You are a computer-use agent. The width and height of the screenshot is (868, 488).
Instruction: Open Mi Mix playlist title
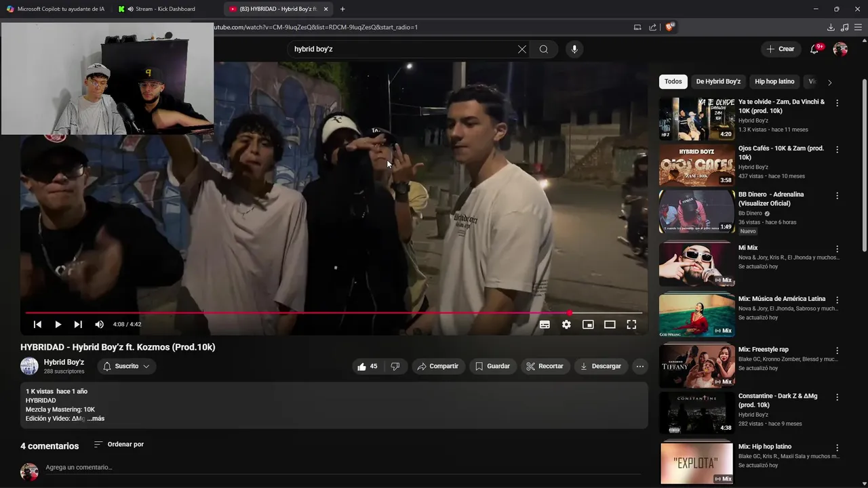pos(748,248)
